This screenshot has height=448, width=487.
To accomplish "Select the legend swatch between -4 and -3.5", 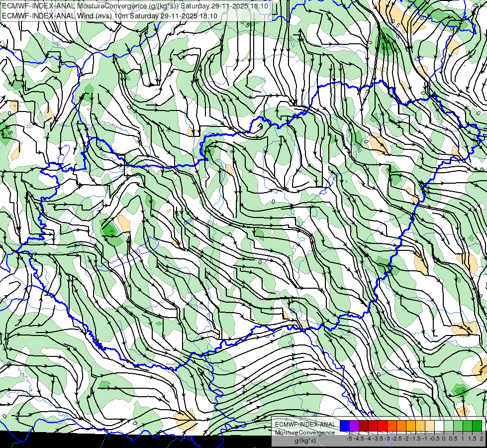I will (373, 426).
